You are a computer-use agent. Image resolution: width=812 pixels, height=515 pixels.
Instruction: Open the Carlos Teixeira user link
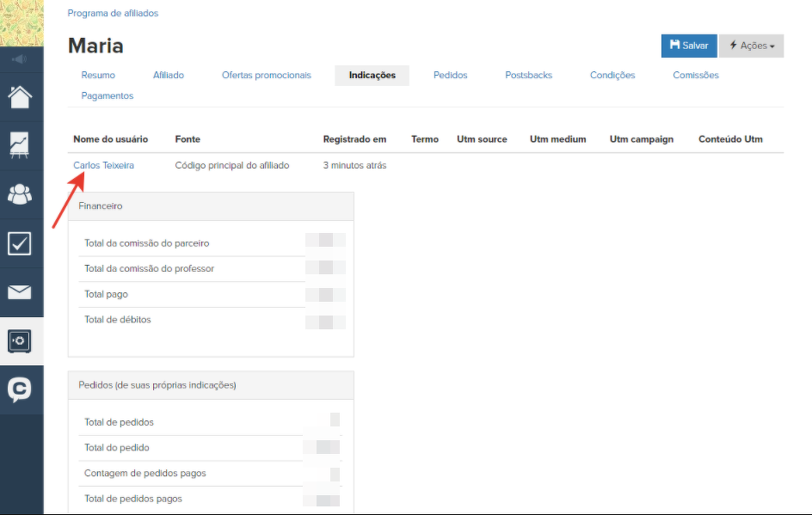pos(103,165)
